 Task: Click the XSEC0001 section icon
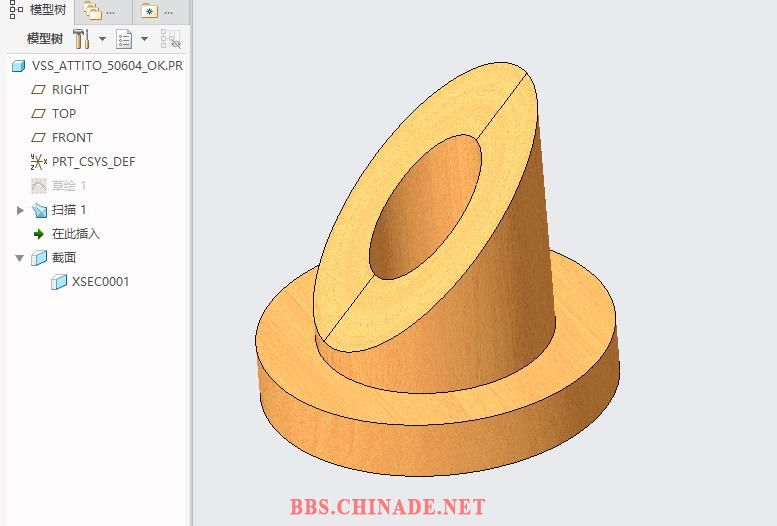click(59, 282)
